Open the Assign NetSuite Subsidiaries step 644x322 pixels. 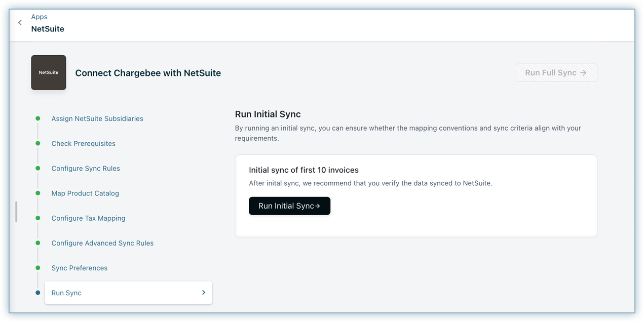97,118
